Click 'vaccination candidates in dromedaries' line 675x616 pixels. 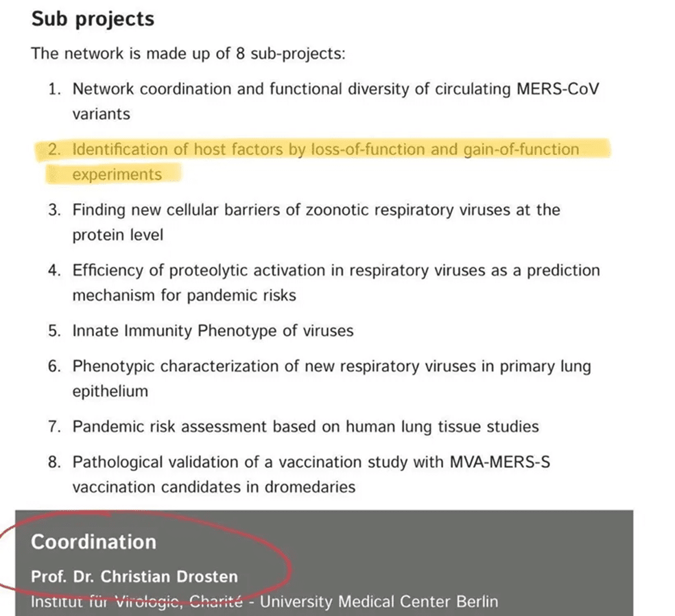(214, 487)
